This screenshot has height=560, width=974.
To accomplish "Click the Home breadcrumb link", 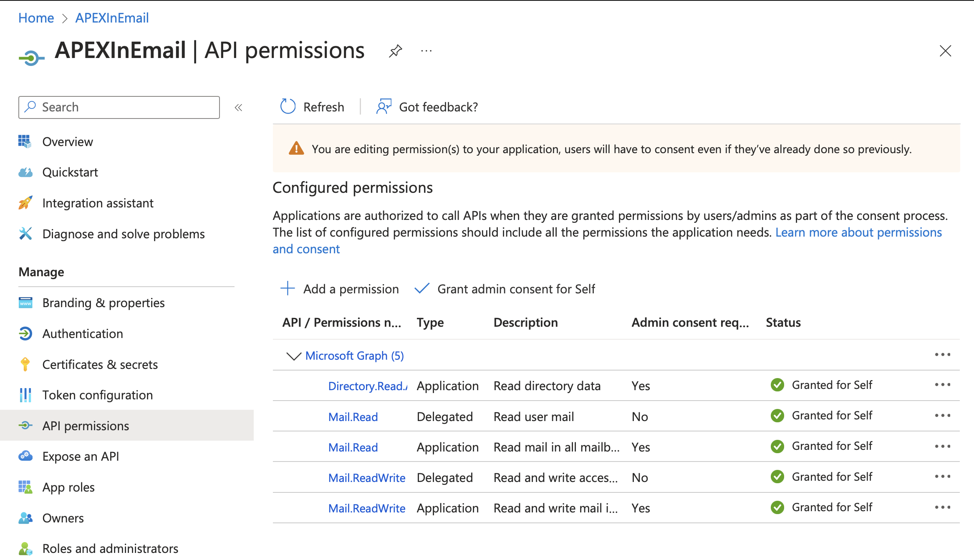I will click(36, 18).
